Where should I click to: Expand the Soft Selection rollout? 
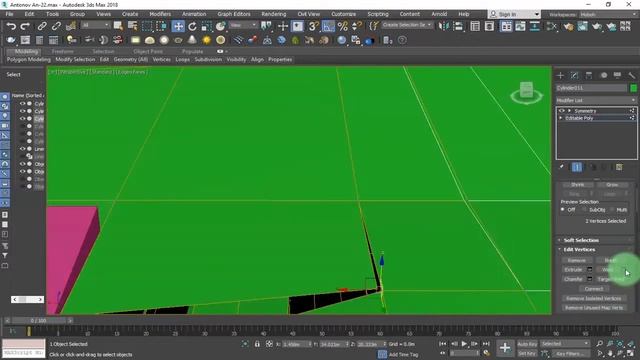(x=581, y=240)
